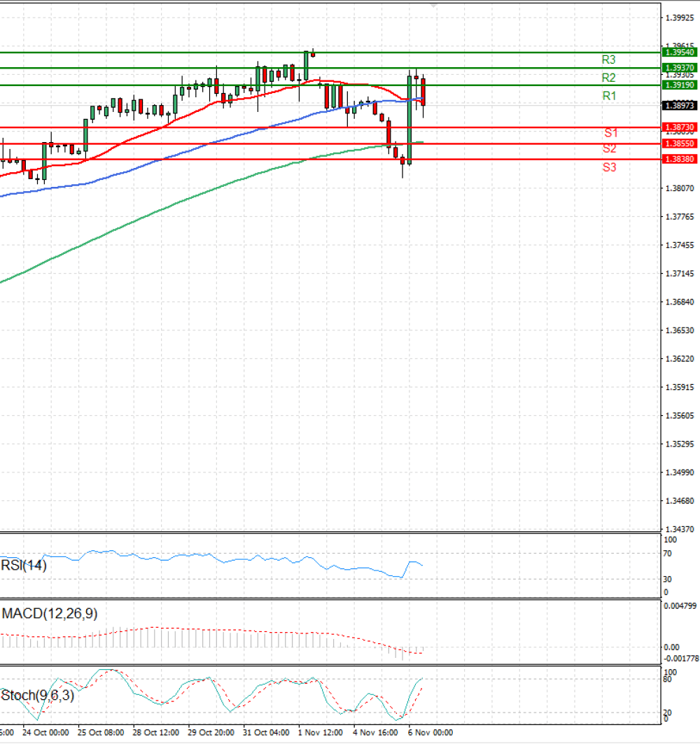This screenshot has height=744, width=700.
Task: Click the R2 resistance label
Action: click(x=608, y=78)
